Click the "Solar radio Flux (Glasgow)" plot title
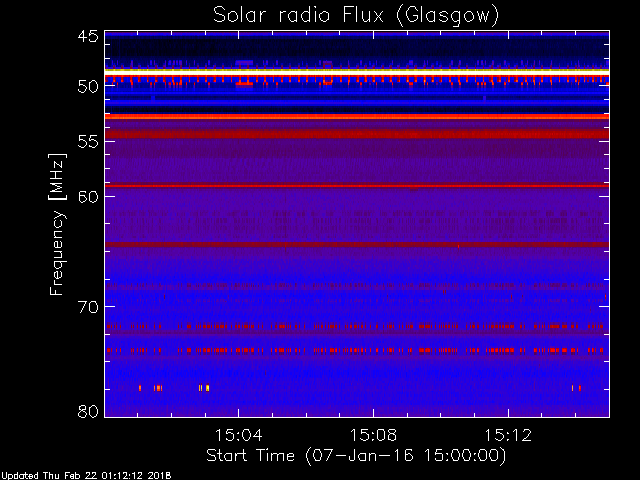This screenshot has height=480, width=640. point(356,15)
